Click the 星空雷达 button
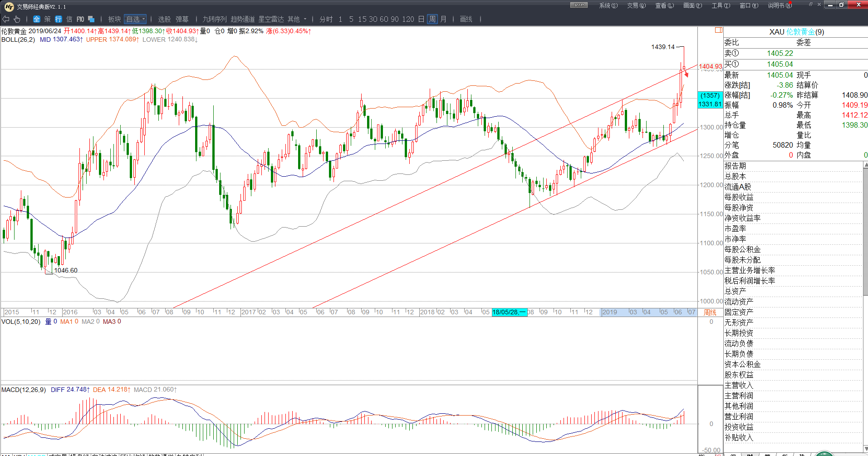868x456 pixels. [x=271, y=19]
